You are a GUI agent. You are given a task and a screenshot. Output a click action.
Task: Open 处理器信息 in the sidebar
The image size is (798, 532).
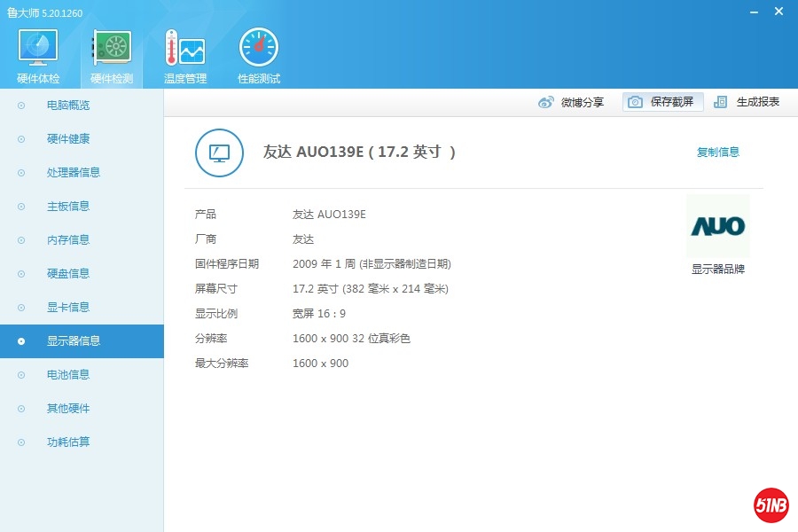(74, 173)
